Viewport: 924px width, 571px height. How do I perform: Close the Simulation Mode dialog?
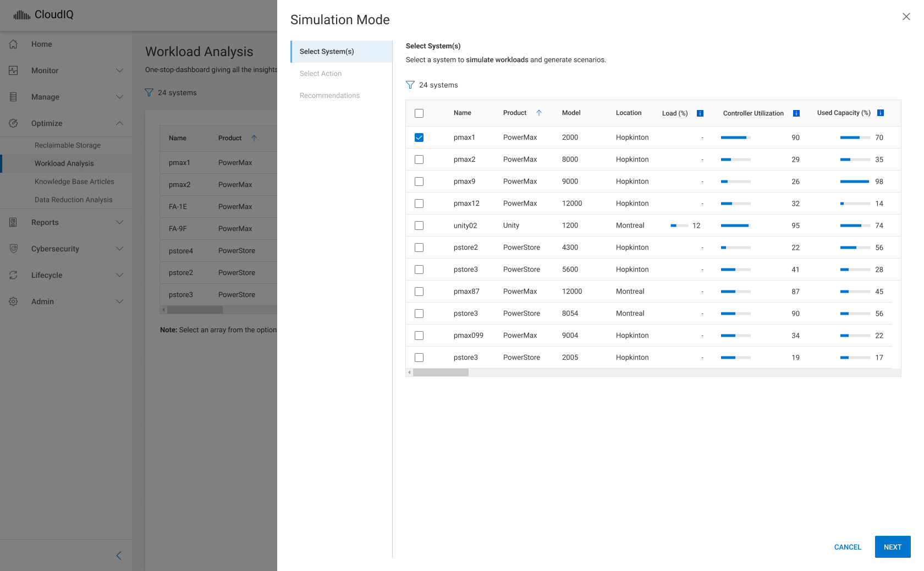tap(906, 17)
